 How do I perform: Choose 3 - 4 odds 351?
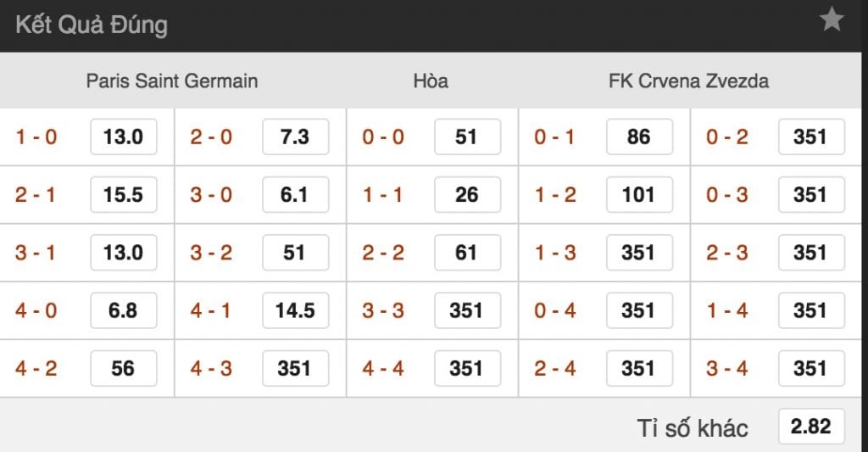point(810,368)
